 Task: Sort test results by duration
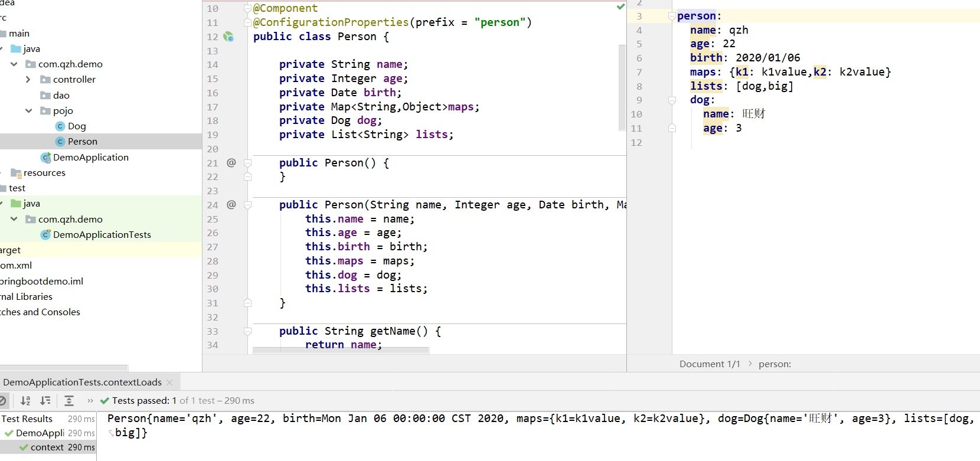45,401
